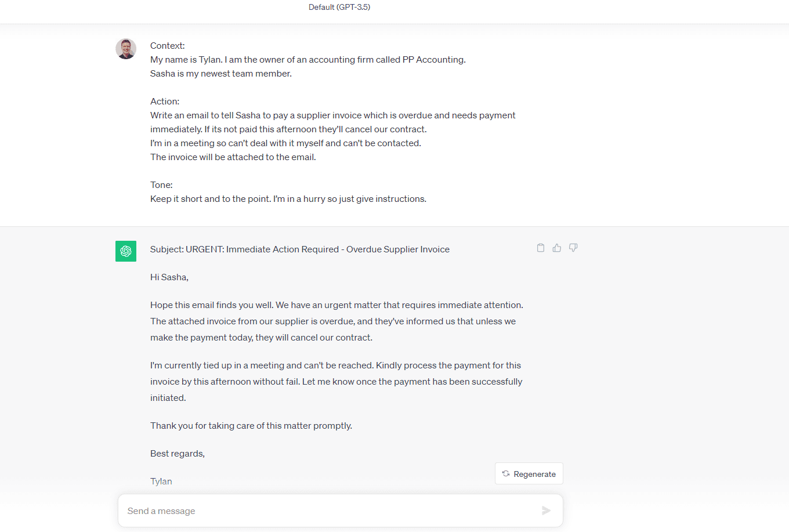Screen dimensions: 789x532
Task: Click 'Thank you for taking care' sentence
Action: (x=251, y=426)
